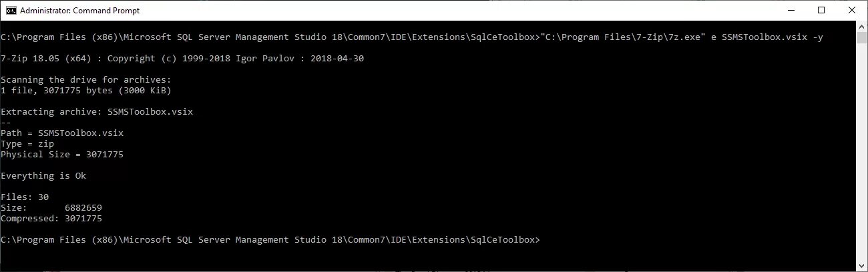The width and height of the screenshot is (868, 272).
Task: Click the last SqlCeToolbox prompt at bottom
Action: 270,240
